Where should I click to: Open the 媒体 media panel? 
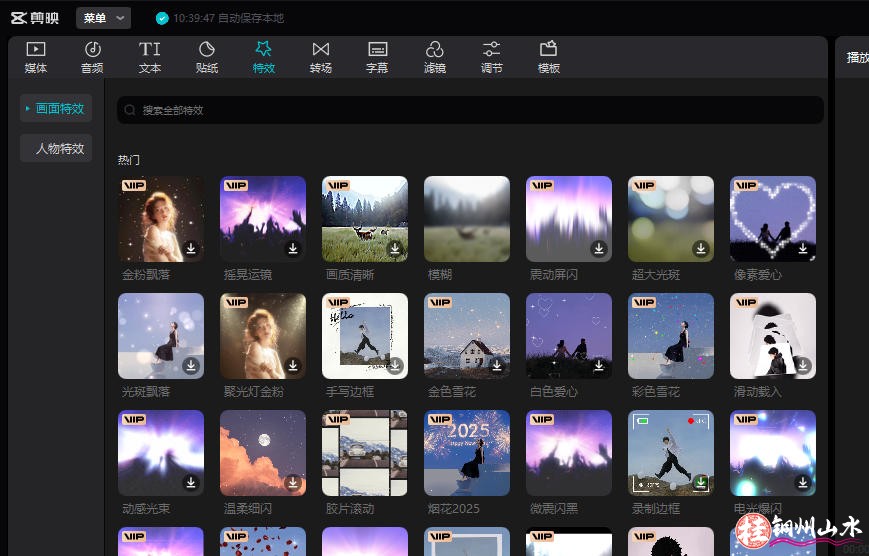coord(36,57)
